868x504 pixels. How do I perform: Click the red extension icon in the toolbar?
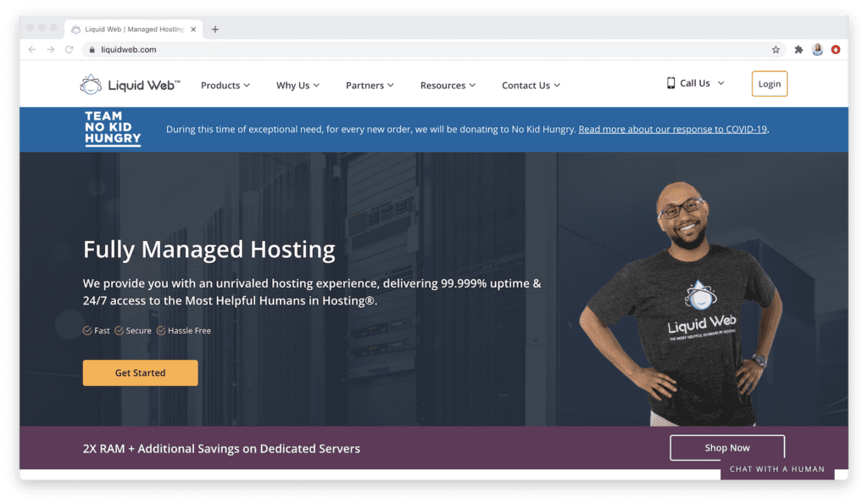(x=835, y=50)
